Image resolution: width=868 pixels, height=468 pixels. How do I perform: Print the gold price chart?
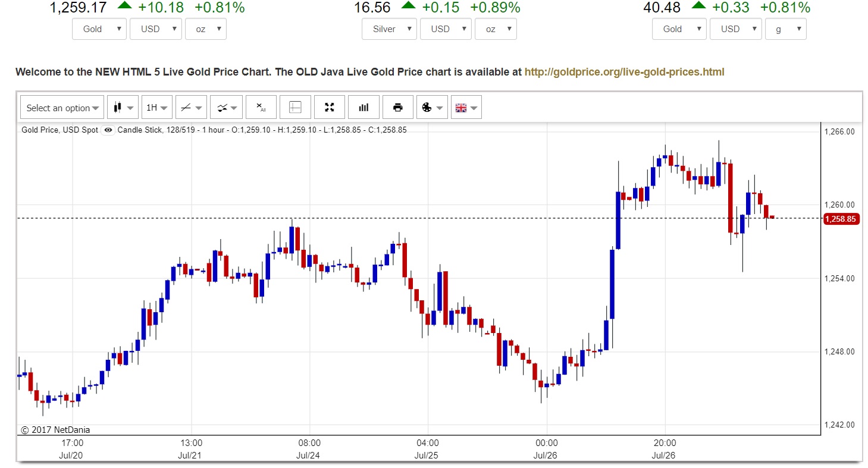(x=398, y=108)
